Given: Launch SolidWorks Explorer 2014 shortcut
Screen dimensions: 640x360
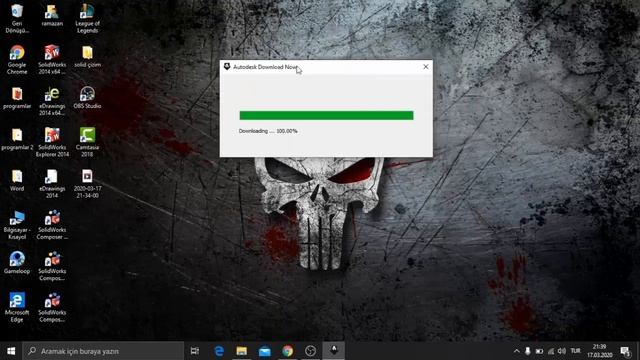Looking at the screenshot, I should (x=52, y=142).
